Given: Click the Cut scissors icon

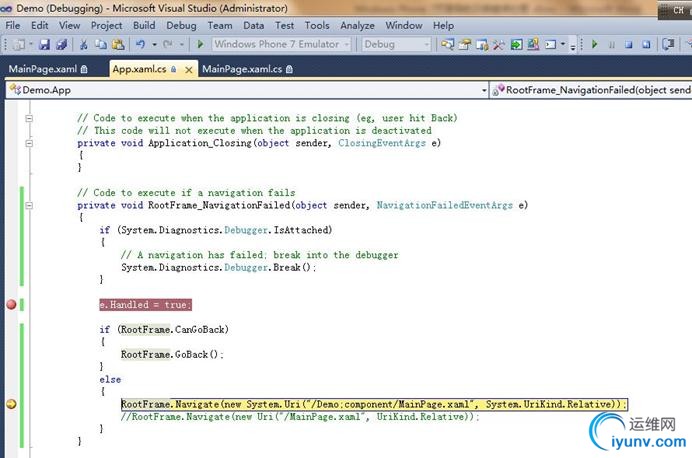Looking at the screenshot, I should pos(84,44).
